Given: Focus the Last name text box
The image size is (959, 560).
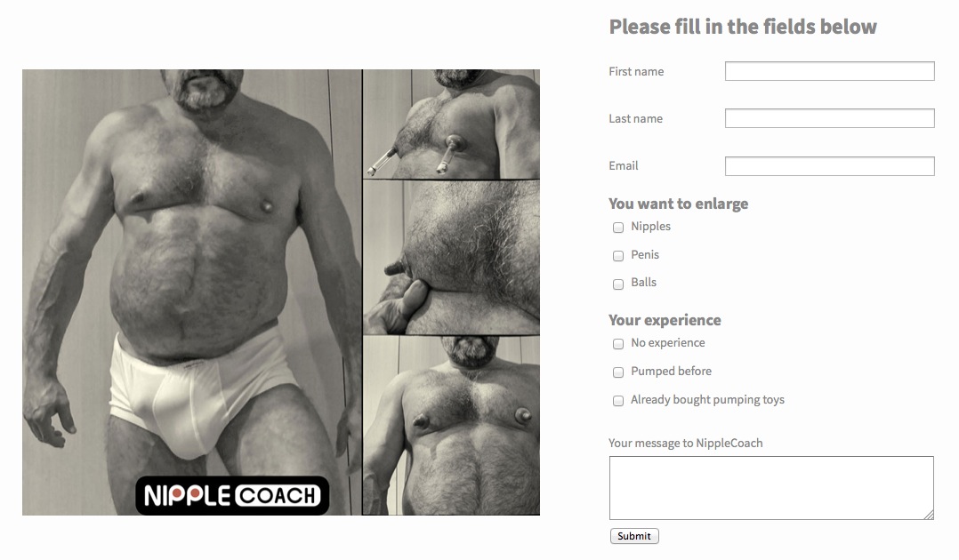Looking at the screenshot, I should point(829,118).
